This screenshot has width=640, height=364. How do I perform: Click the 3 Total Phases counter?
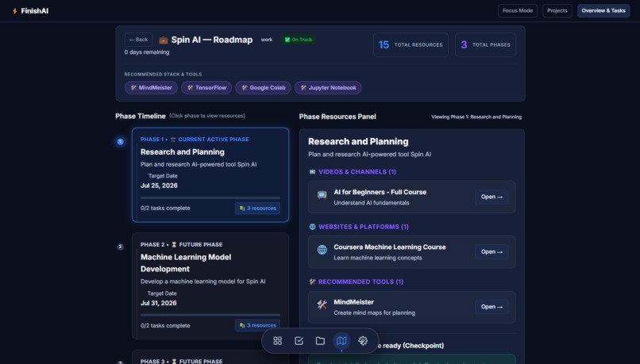pyautogui.click(x=485, y=45)
